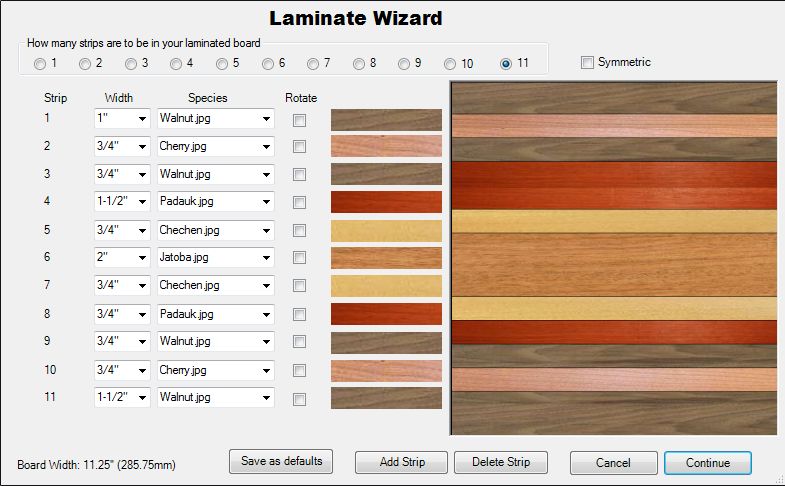
Task: Check Rotate for strip 11
Action: 300,399
